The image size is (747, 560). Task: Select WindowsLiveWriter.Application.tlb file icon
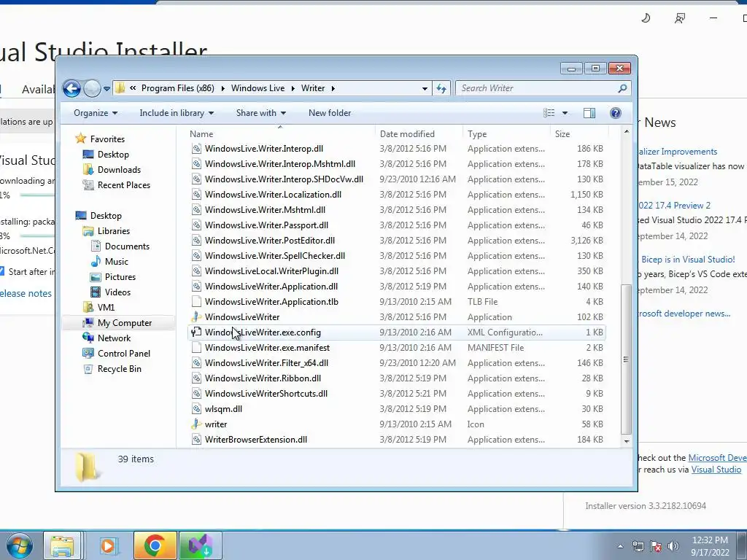(x=196, y=301)
